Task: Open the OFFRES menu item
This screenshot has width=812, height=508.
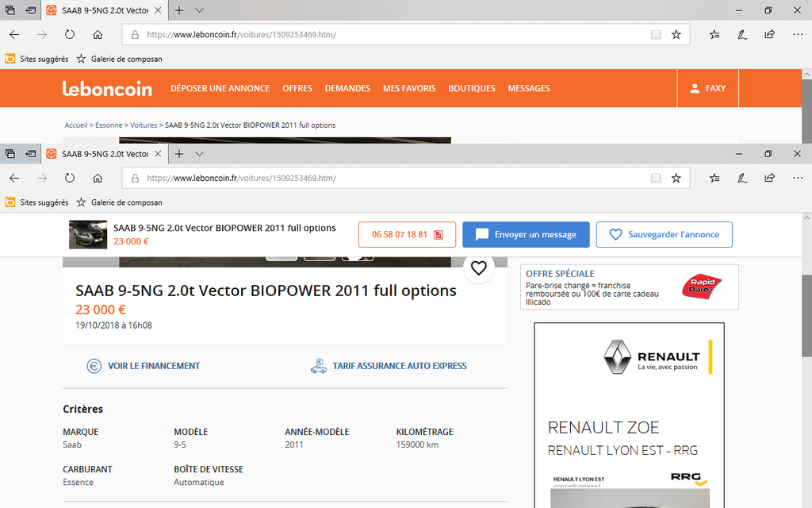Action: [x=297, y=89]
